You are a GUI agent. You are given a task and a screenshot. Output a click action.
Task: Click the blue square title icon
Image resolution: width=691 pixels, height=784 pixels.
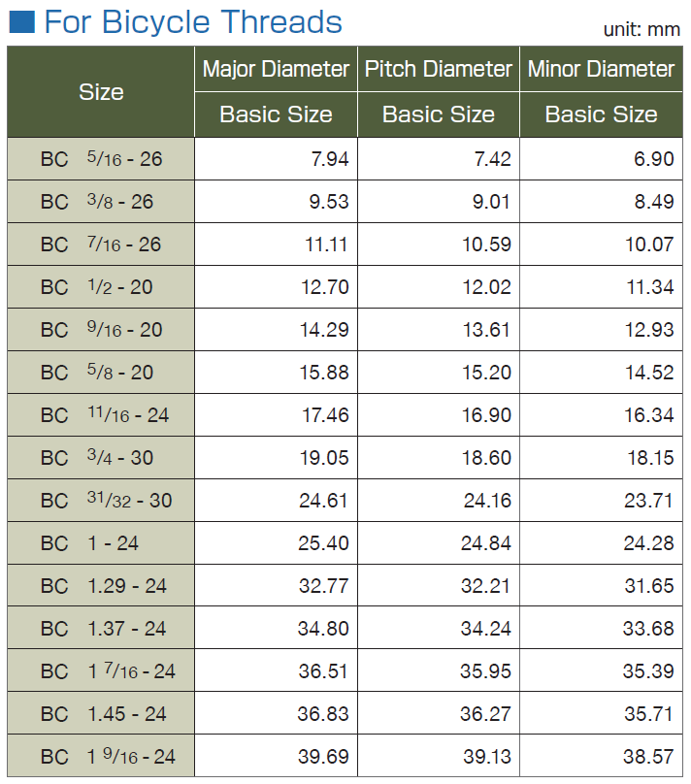coord(21,21)
